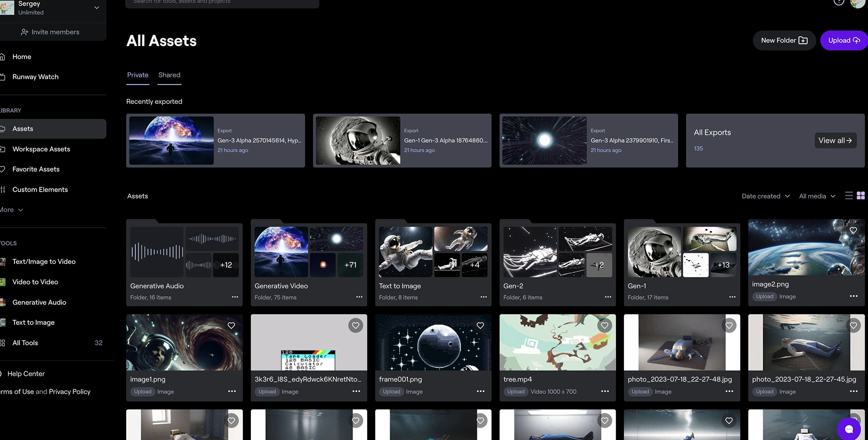This screenshot has height=440, width=868.
Task: Go to Home in sidebar
Action: coord(22,57)
